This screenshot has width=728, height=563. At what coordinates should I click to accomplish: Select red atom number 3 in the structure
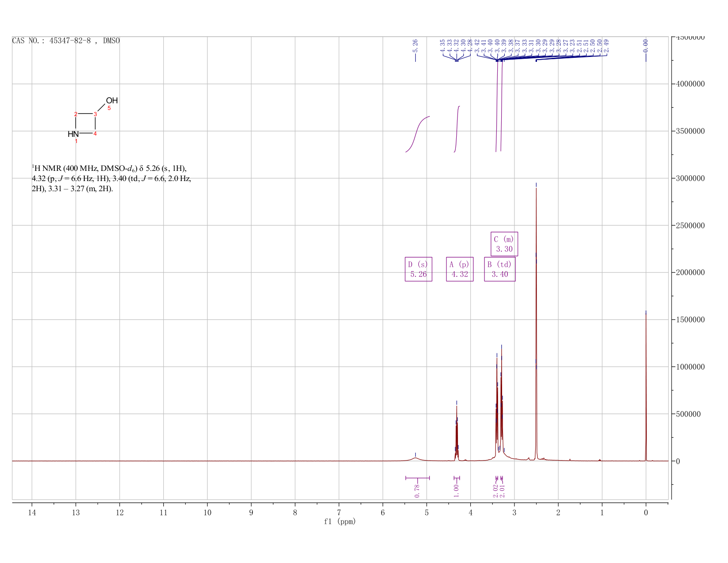point(95,114)
